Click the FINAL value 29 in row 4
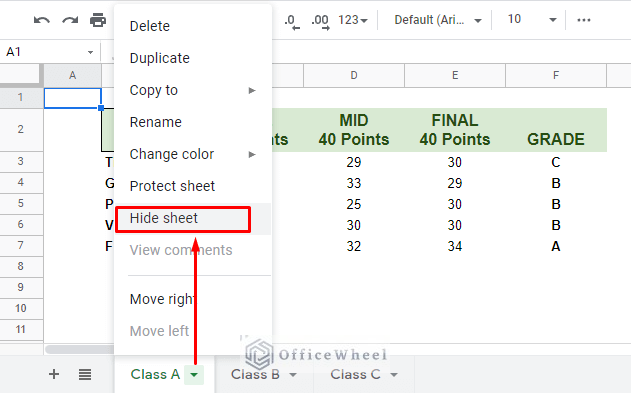This screenshot has width=631, height=393. pyautogui.click(x=455, y=183)
